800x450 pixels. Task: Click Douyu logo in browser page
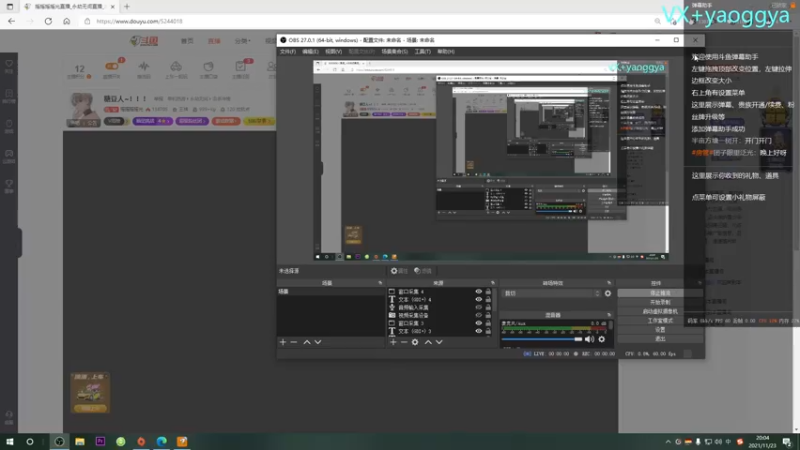point(144,41)
